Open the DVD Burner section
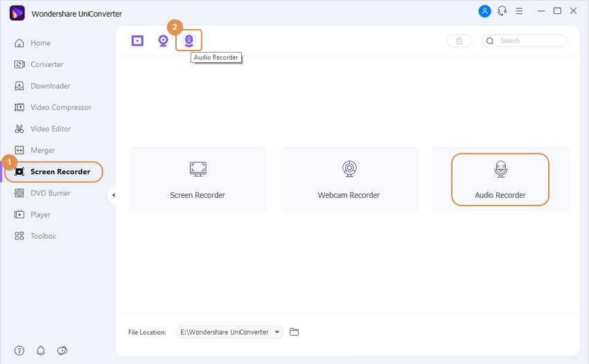This screenshot has width=589, height=364. coord(42,193)
